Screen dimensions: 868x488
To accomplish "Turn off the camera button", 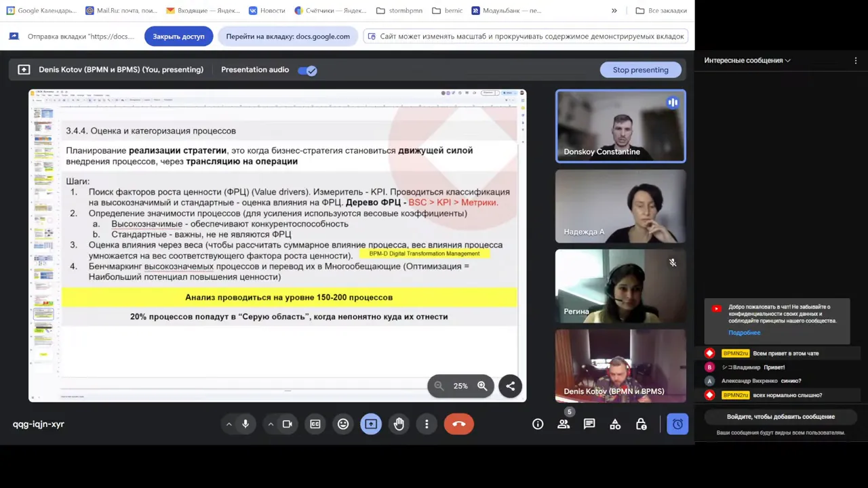I will [287, 424].
